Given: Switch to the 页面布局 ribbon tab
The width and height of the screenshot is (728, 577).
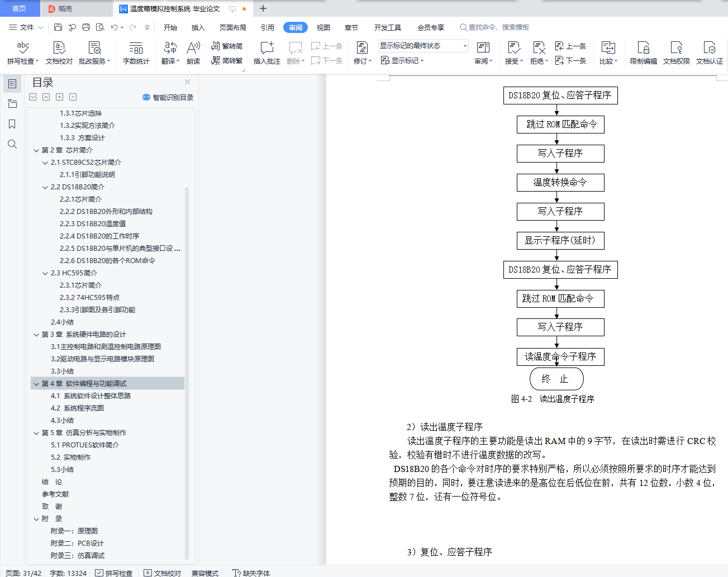Looking at the screenshot, I should pyautogui.click(x=233, y=27).
